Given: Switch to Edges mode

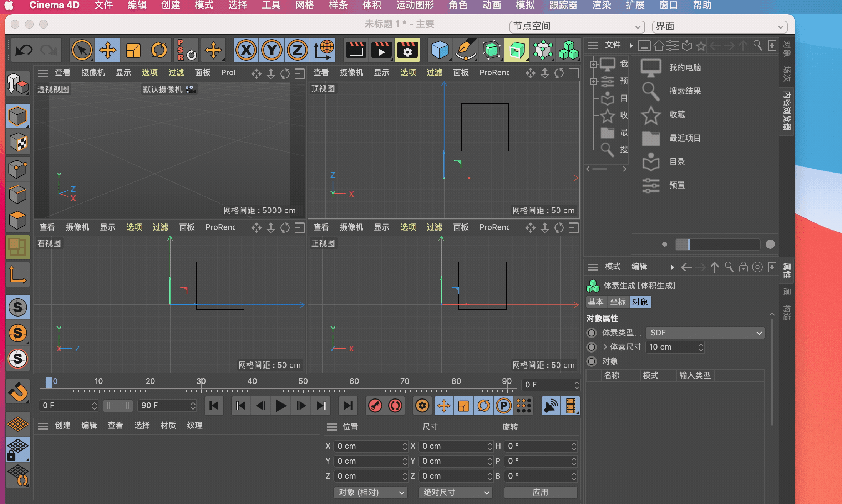Looking at the screenshot, I should point(18,195).
